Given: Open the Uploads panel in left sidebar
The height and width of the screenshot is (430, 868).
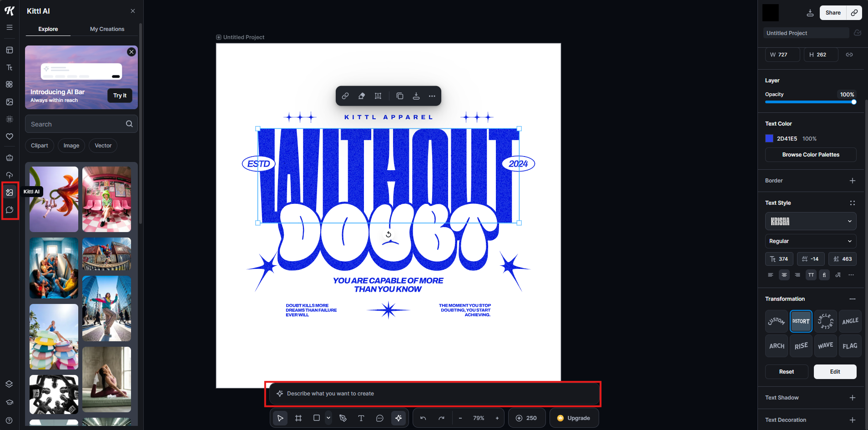Looking at the screenshot, I should tap(10, 175).
